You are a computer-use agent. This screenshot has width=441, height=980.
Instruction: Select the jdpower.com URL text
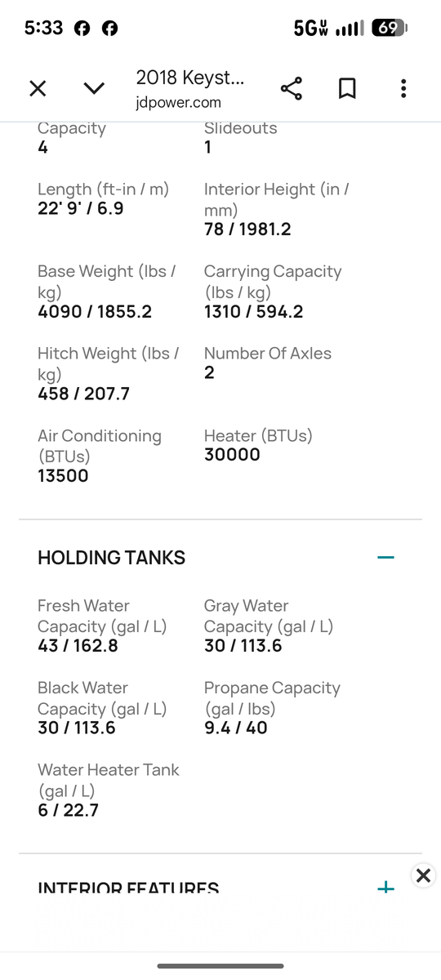coord(178,103)
